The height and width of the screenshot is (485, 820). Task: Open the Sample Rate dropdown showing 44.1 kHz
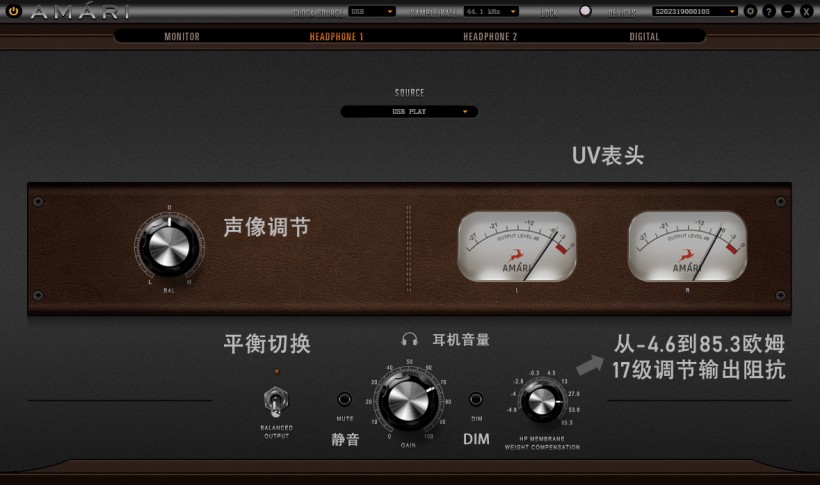[x=491, y=12]
